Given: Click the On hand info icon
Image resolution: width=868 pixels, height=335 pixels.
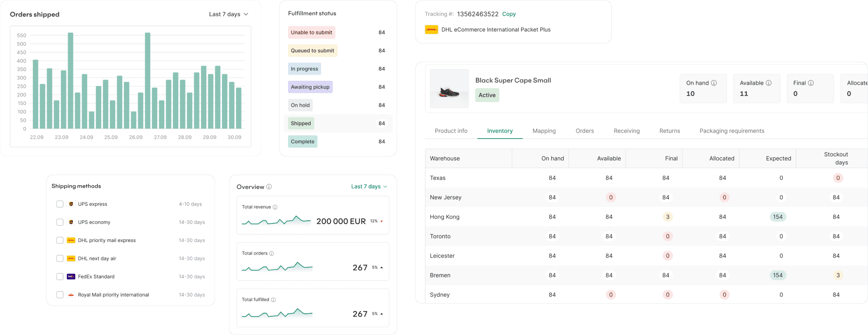Looking at the screenshot, I should click(x=714, y=83).
